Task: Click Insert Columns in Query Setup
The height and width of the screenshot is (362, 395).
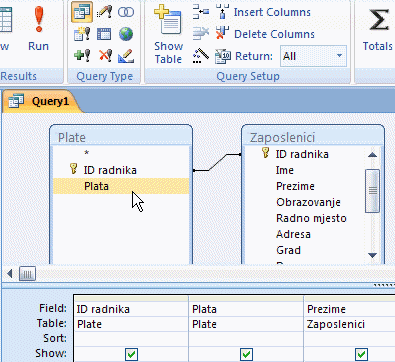Action: pyautogui.click(x=263, y=12)
